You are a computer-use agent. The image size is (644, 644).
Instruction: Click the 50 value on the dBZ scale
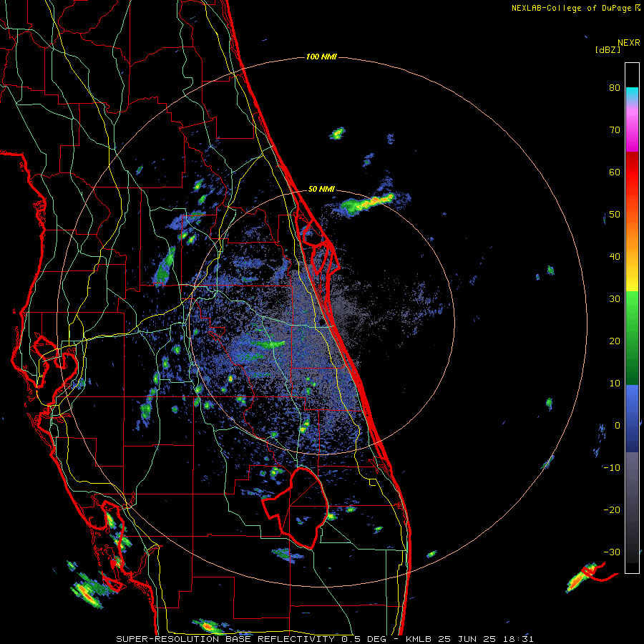pyautogui.click(x=615, y=215)
